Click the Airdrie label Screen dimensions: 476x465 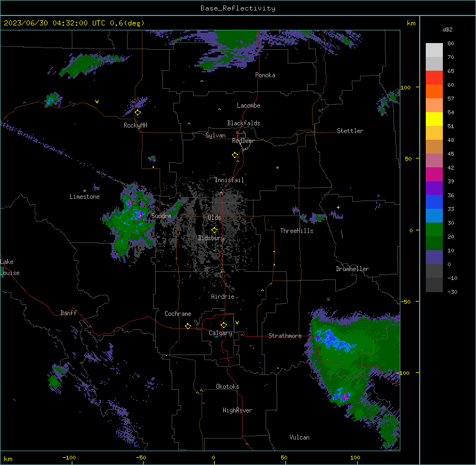[223, 297]
